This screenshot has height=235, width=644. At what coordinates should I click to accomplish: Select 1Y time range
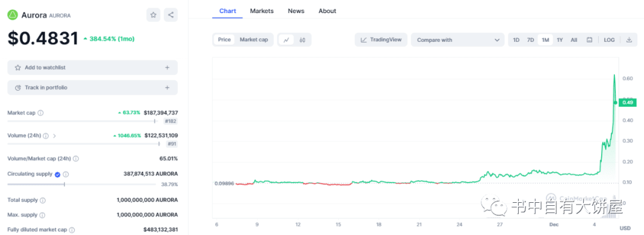pyautogui.click(x=560, y=40)
